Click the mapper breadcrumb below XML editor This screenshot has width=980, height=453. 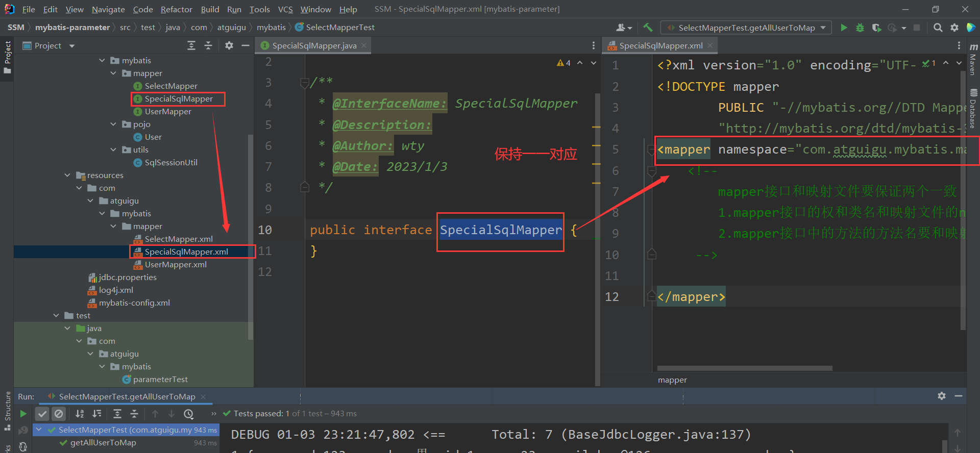pyautogui.click(x=672, y=380)
